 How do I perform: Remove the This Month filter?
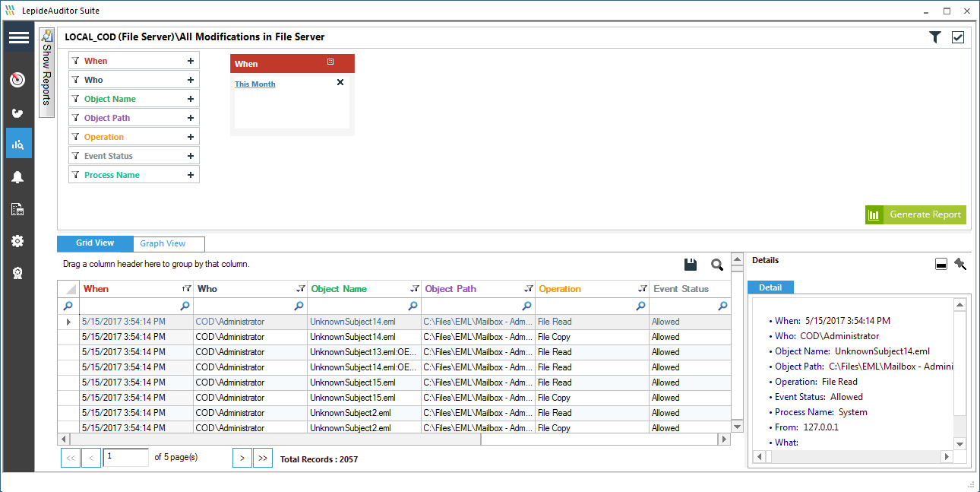pos(340,82)
